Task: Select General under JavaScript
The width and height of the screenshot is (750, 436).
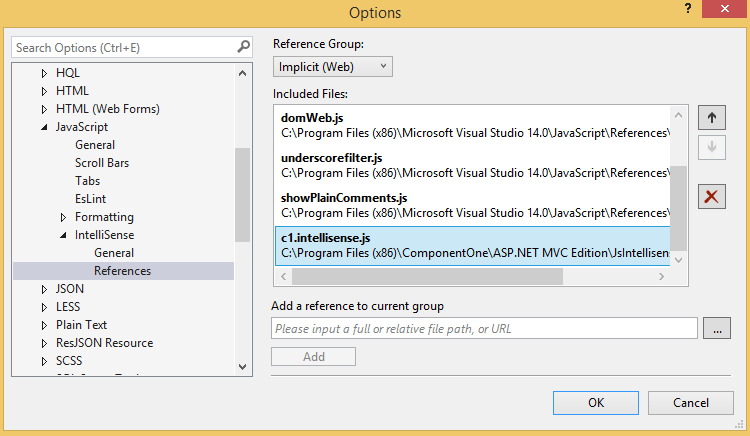Action: coord(95,145)
